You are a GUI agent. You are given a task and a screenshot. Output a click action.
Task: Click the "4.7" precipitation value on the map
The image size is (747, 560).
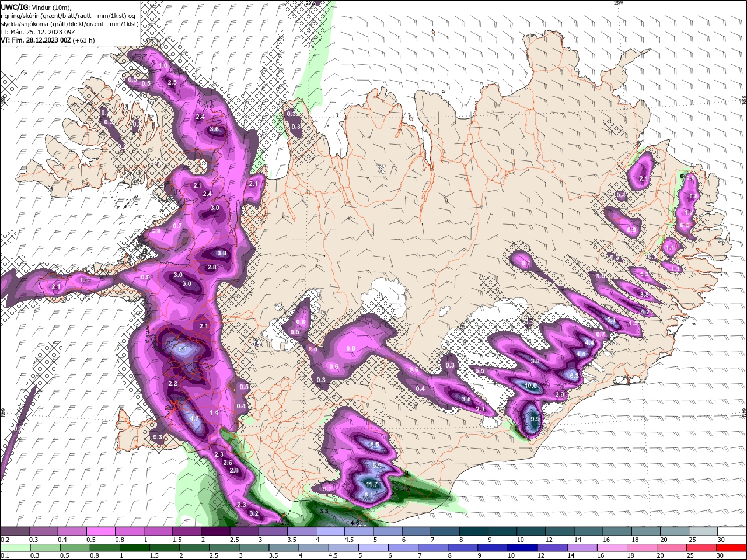coord(195,419)
